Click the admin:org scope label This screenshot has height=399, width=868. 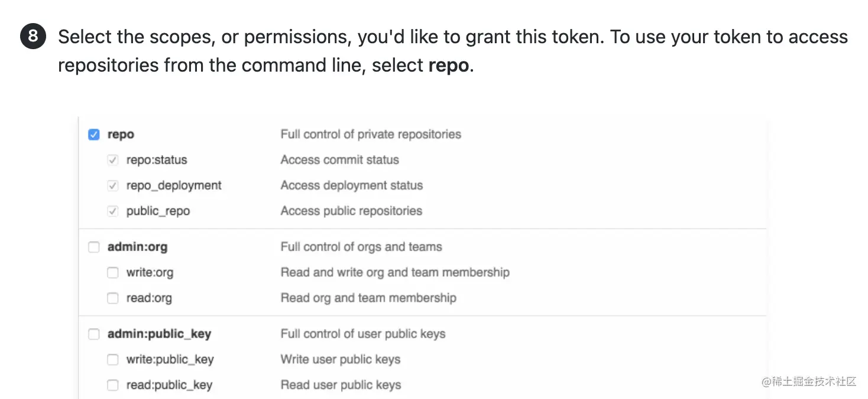point(137,247)
